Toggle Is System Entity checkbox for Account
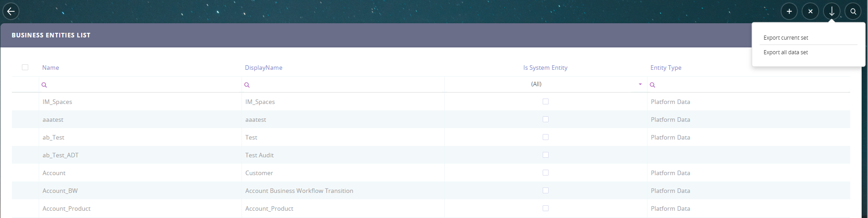868x218 pixels. pos(545,173)
